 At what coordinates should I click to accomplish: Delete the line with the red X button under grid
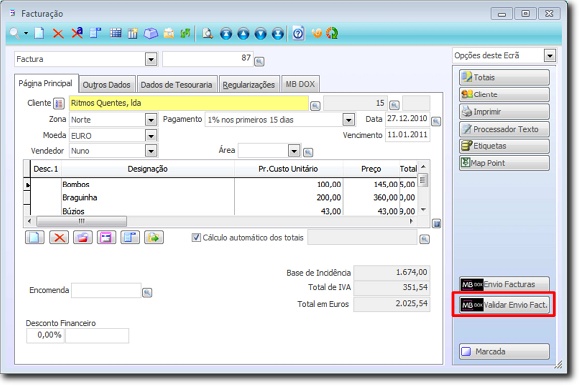(x=59, y=237)
